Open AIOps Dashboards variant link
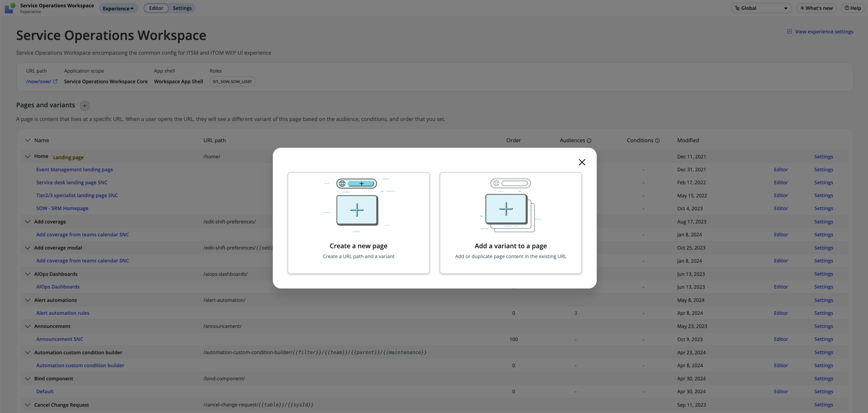Screen dimensions: 868x413 tap(58, 287)
